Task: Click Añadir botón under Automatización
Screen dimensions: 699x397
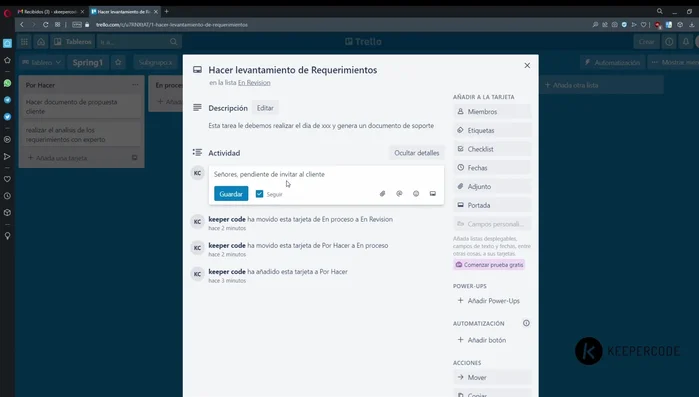Action: [492, 340]
